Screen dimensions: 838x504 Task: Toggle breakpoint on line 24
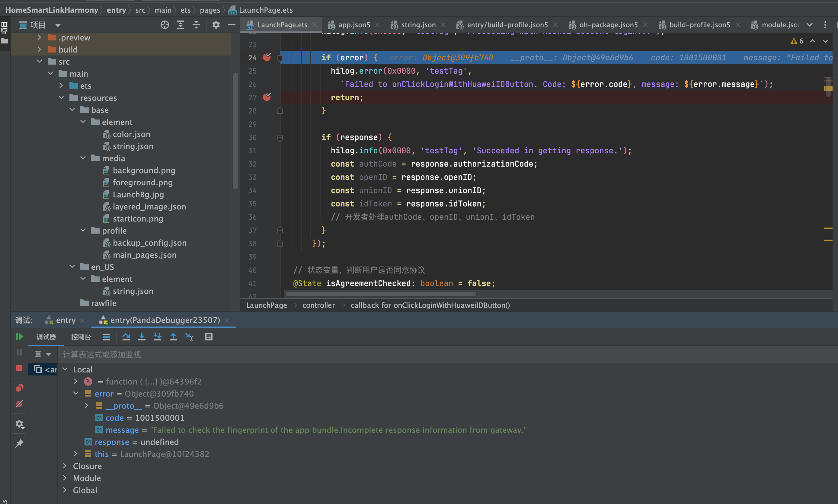click(x=267, y=57)
